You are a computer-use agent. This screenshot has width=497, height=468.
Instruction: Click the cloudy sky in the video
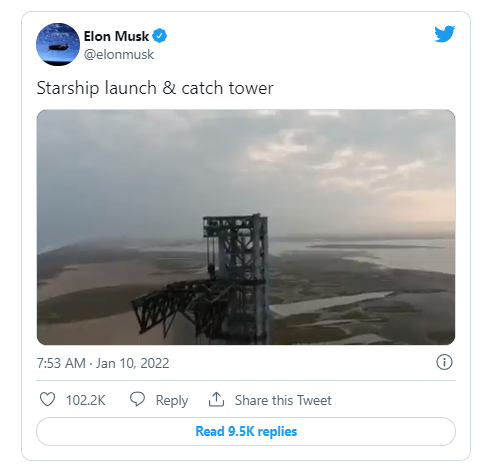pyautogui.click(x=246, y=160)
